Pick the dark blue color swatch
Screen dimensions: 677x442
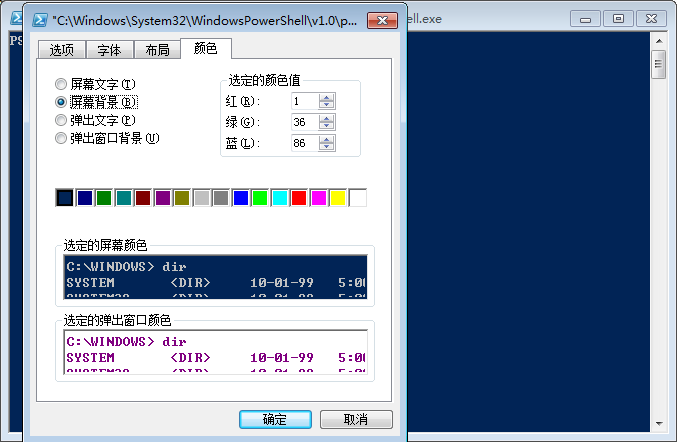[85, 198]
